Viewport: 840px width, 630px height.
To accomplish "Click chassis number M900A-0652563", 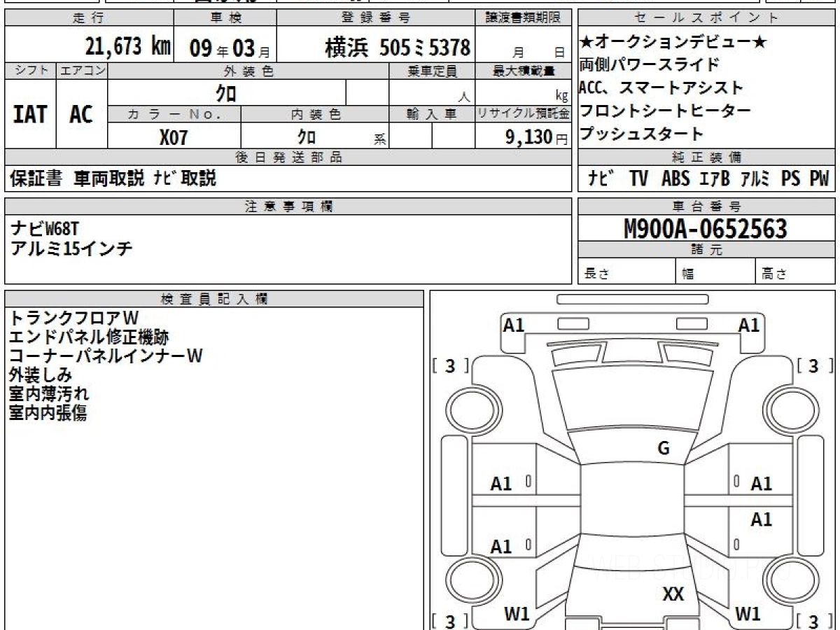I will [x=706, y=228].
